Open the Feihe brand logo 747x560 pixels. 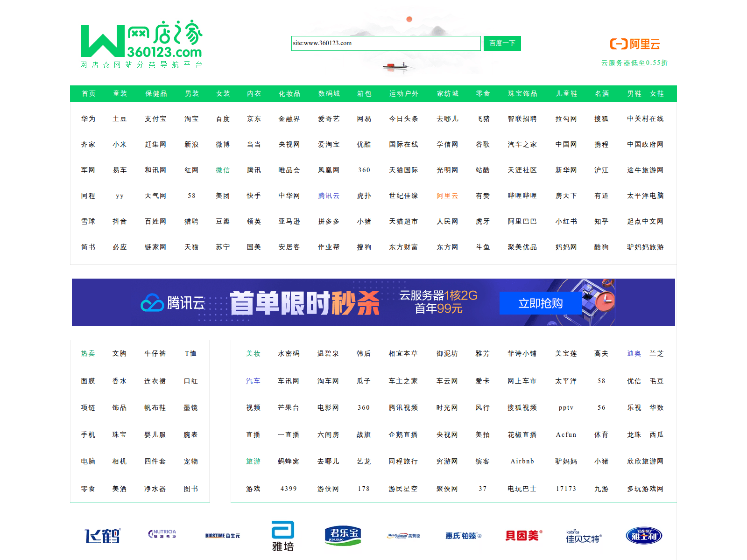click(103, 536)
